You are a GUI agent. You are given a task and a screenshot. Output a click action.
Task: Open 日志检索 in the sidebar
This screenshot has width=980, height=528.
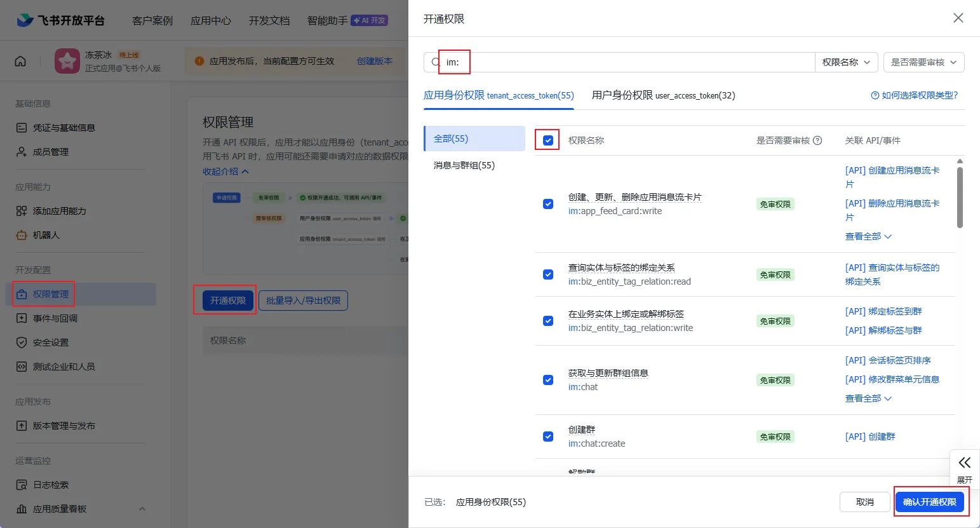click(51, 485)
